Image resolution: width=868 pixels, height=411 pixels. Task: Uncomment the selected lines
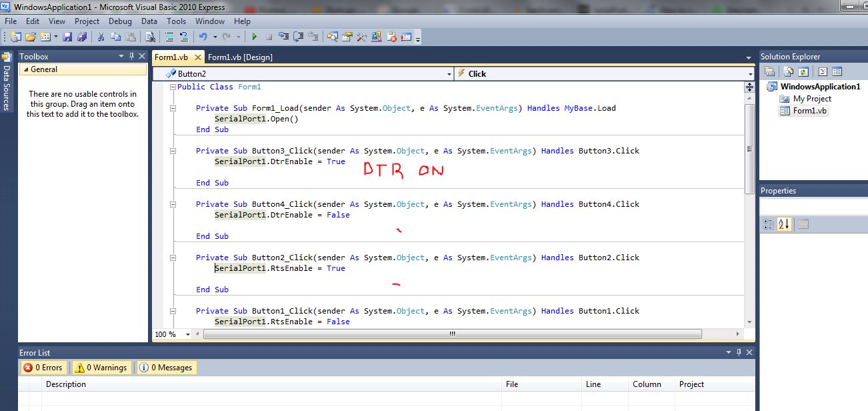(x=183, y=37)
